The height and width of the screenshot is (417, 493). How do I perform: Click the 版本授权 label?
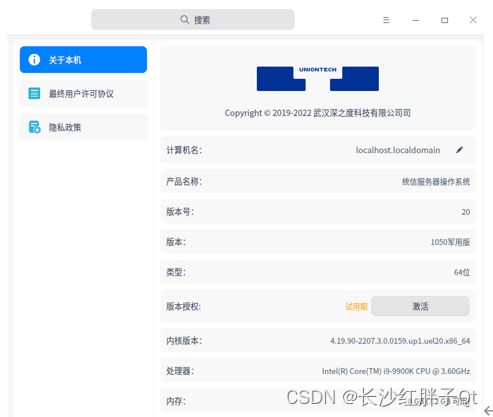tap(183, 306)
